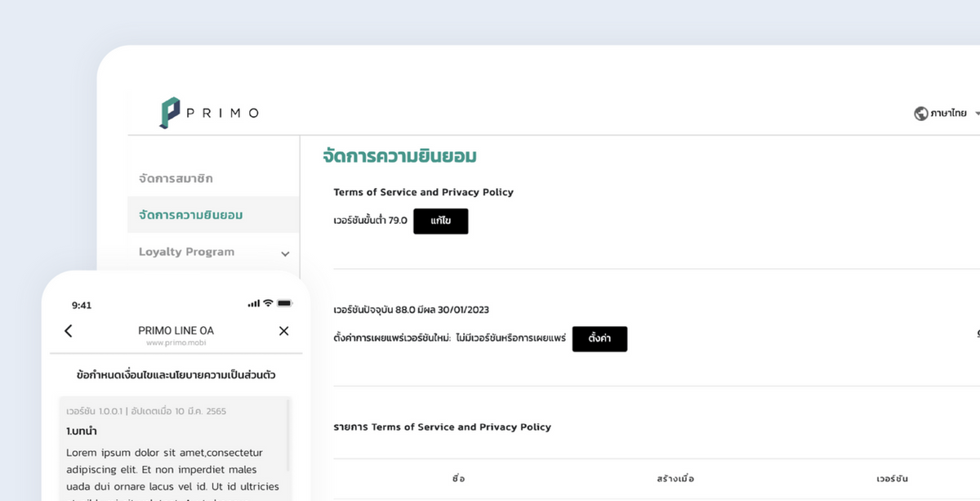Tap the www.primo.mobi address text
980x501 pixels.
(x=176, y=343)
